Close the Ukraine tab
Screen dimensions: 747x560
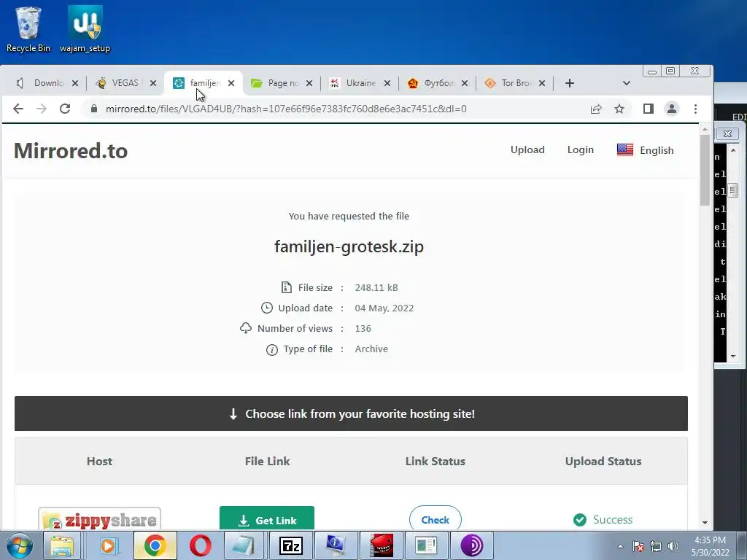(387, 83)
